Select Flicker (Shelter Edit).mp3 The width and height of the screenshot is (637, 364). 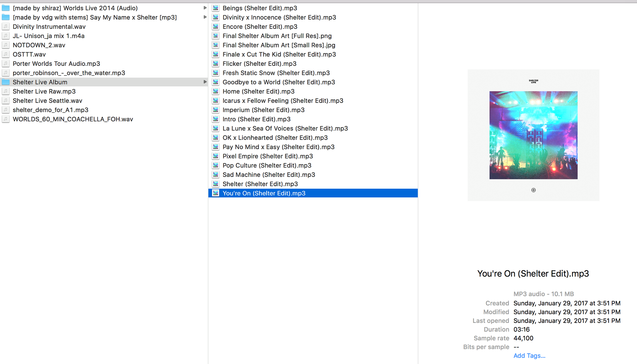pyautogui.click(x=259, y=64)
